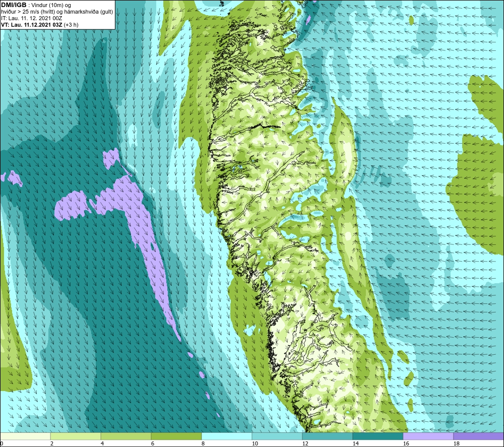This screenshot has height=447, width=504.
Task: Click the scale label '18'
Action: point(456,444)
